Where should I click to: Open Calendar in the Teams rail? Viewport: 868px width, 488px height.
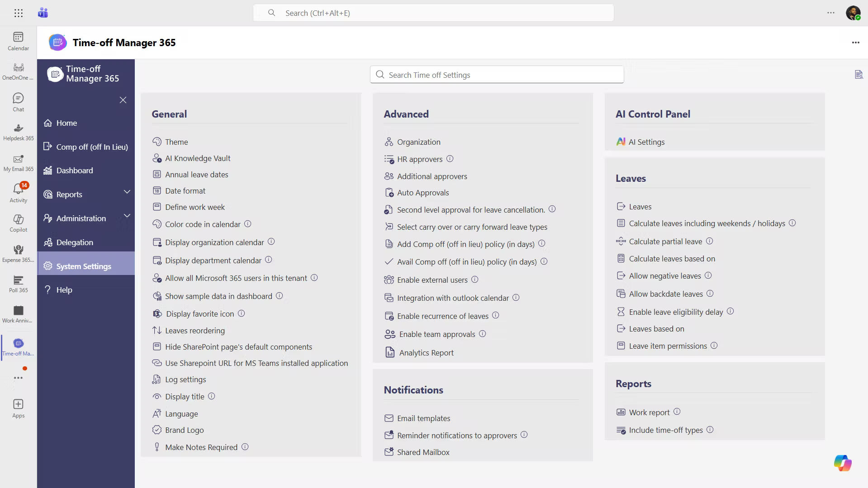tap(19, 41)
